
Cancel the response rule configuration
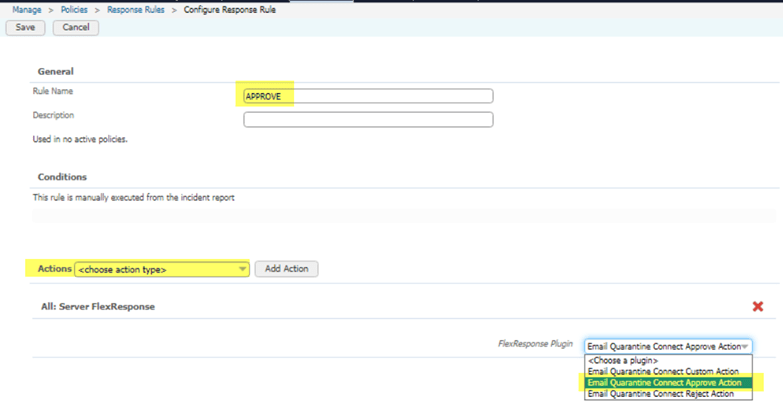pyautogui.click(x=76, y=27)
